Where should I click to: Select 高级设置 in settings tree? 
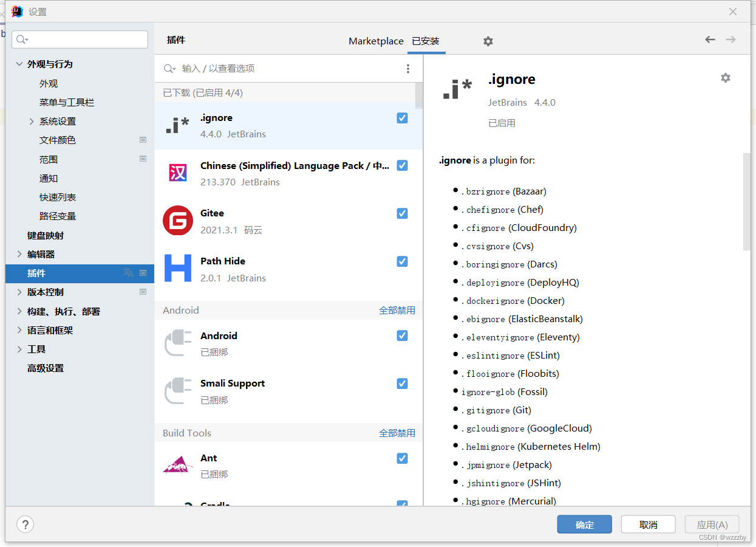46,368
